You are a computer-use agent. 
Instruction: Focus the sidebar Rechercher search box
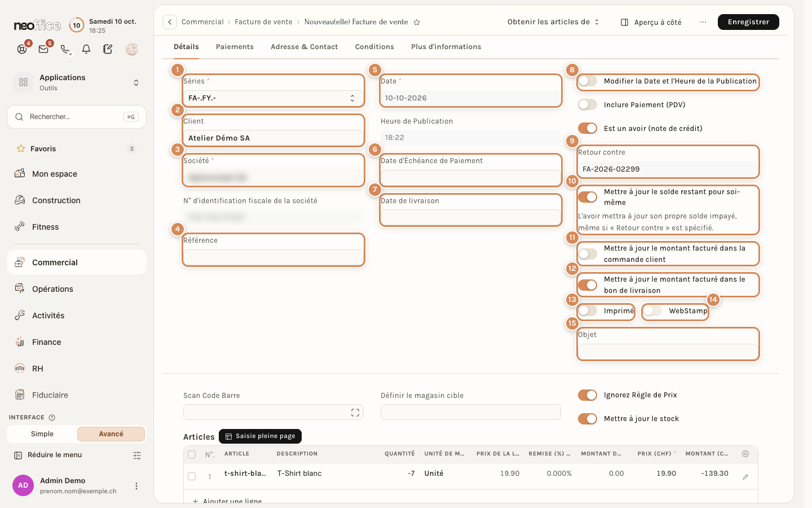77,117
